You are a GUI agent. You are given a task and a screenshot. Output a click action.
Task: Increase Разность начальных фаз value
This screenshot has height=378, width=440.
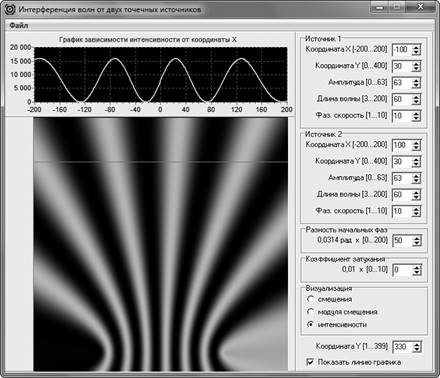[416, 238]
